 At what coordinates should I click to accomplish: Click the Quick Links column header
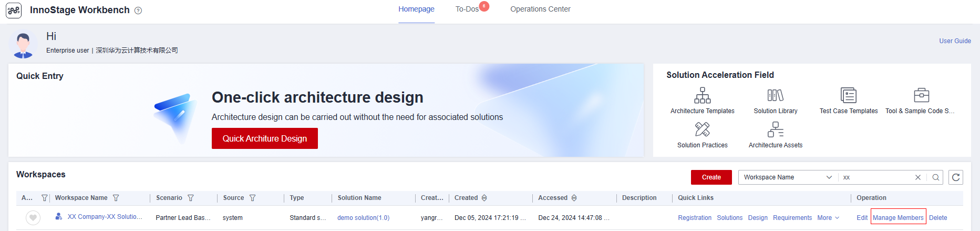point(696,198)
